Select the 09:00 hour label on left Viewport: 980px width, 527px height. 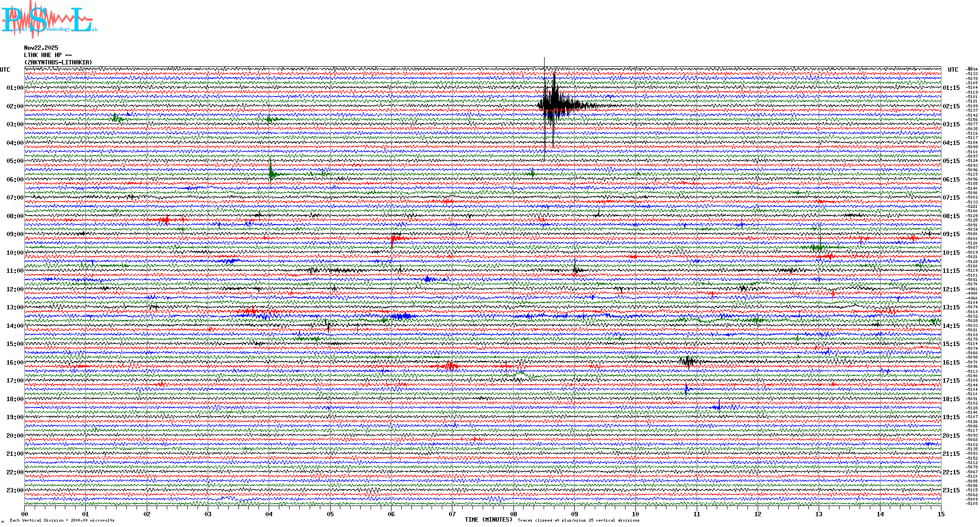pos(15,234)
